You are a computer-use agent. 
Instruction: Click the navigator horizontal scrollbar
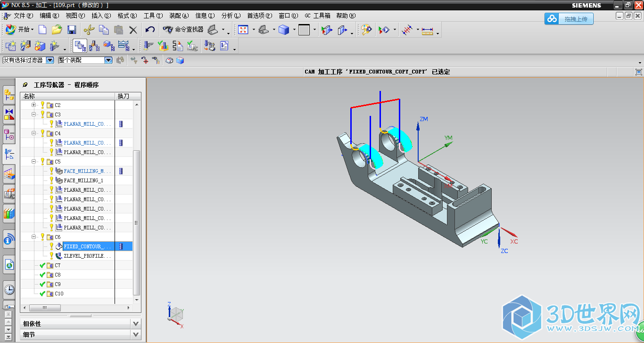[x=44, y=308]
